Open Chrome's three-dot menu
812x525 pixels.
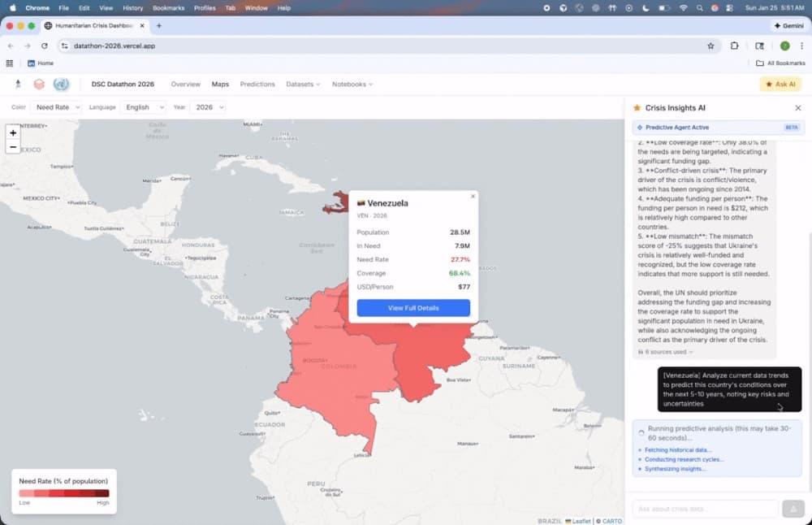801,46
